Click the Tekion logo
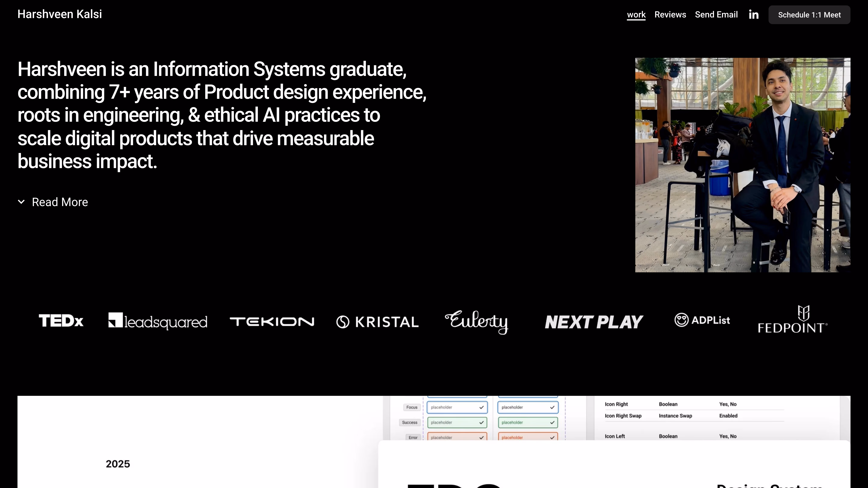 pyautogui.click(x=272, y=322)
